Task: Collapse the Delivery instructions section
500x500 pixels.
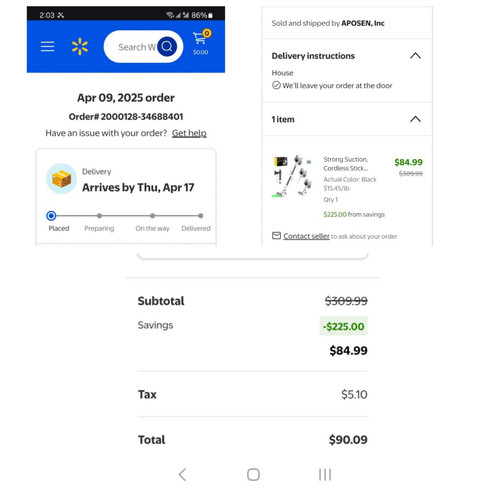Action: tap(415, 56)
